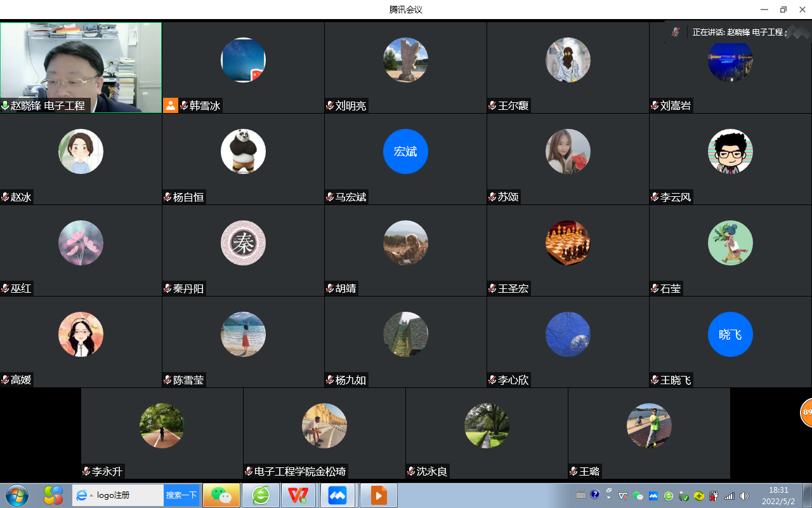This screenshot has width=812, height=508.
Task: Open the volume control in the system tray
Action: [x=744, y=496]
